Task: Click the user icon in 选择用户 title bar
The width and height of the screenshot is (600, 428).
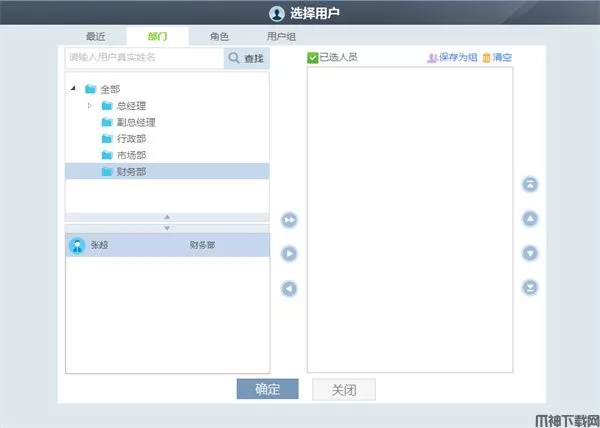Action: click(277, 13)
